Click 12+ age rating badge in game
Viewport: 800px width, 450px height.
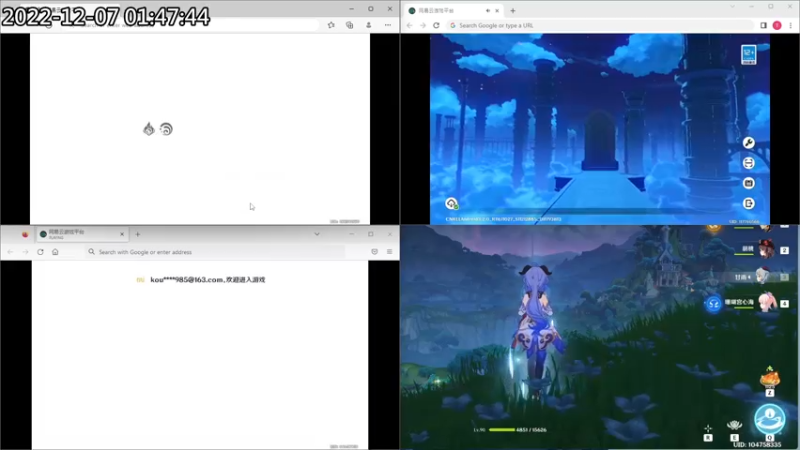click(x=748, y=55)
